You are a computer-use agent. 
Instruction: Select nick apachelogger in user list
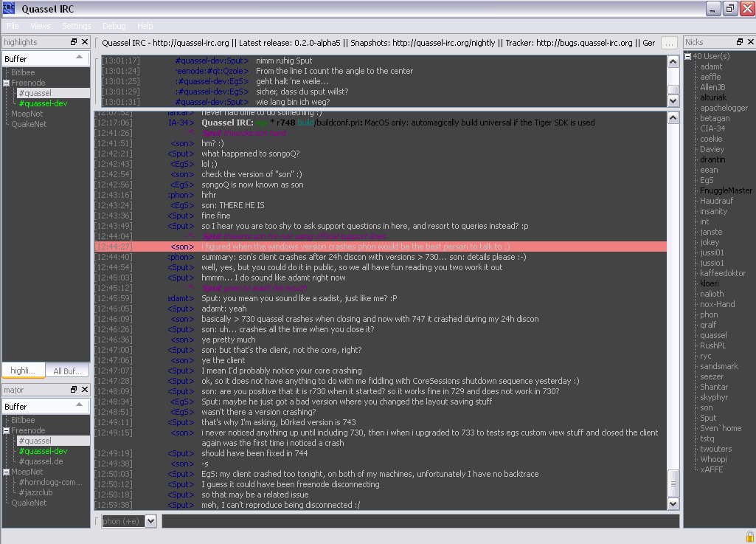[724, 108]
